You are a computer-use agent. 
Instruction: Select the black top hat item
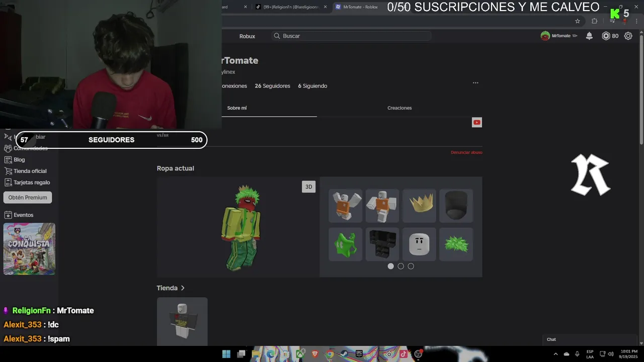[456, 206]
